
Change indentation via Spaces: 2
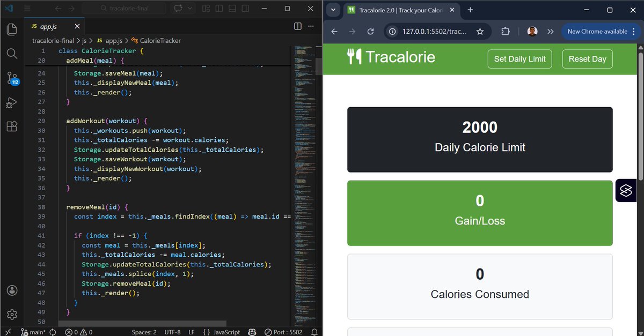tap(144, 332)
